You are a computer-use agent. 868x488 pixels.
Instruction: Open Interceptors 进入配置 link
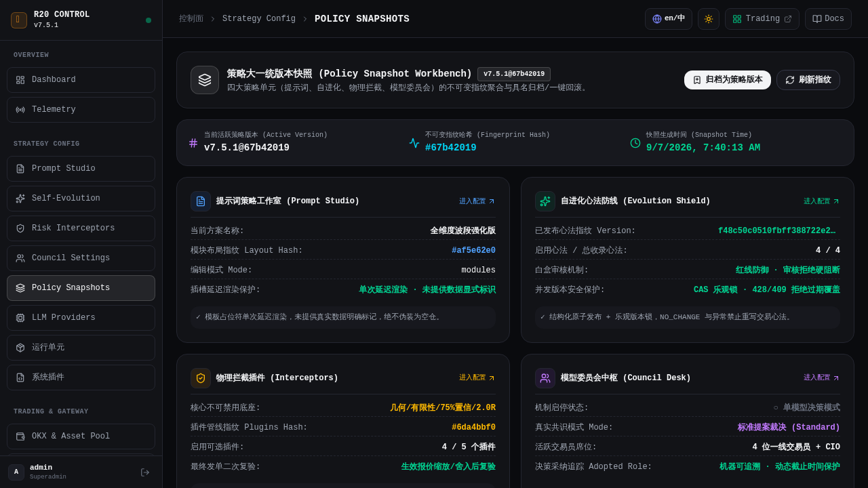[x=477, y=378]
